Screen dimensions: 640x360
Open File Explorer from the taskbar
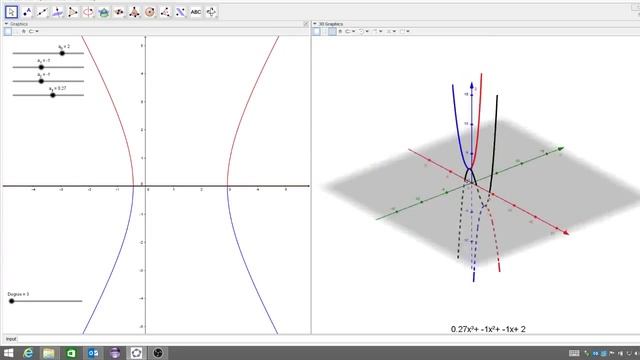[x=49, y=353]
